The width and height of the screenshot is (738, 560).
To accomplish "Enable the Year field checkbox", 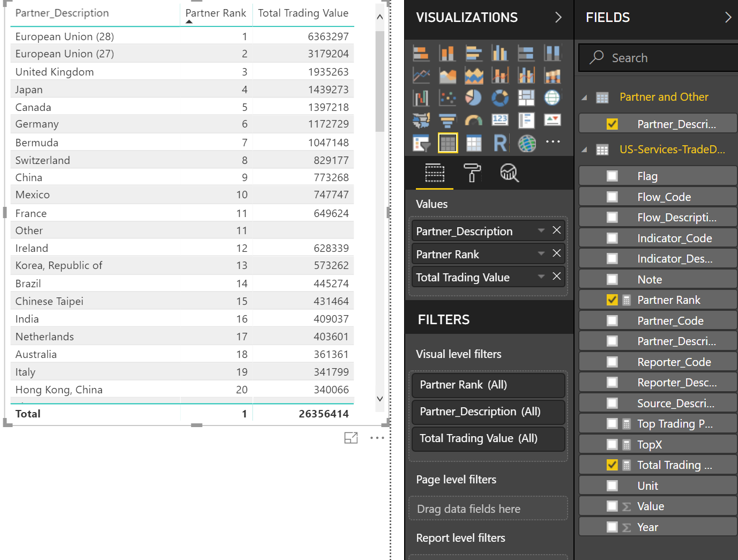I will (612, 527).
